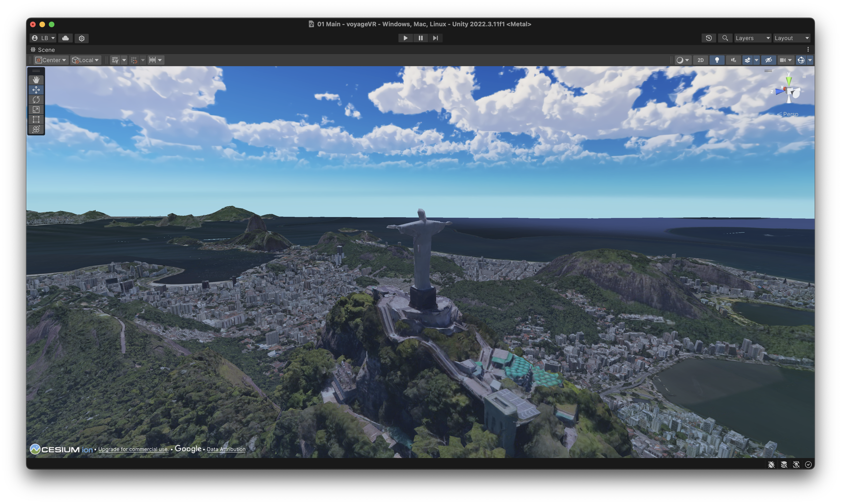This screenshot has height=504, width=841.
Task: Select the Scale tool
Action: (x=36, y=109)
